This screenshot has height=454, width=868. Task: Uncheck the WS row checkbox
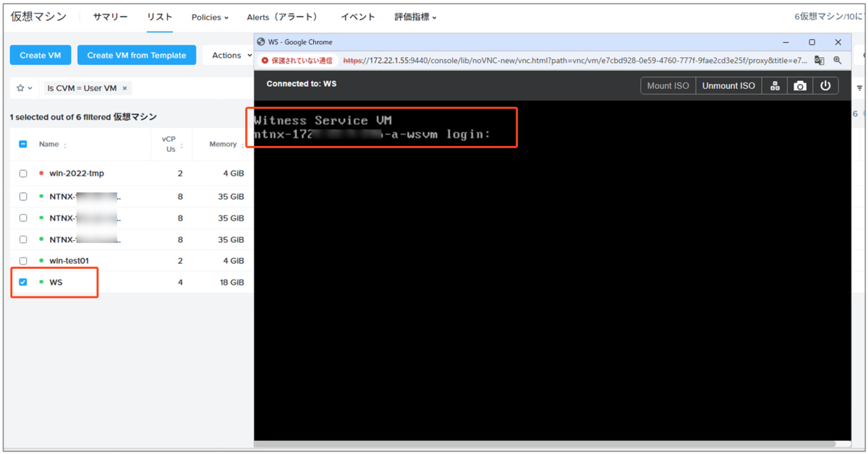pos(23,282)
